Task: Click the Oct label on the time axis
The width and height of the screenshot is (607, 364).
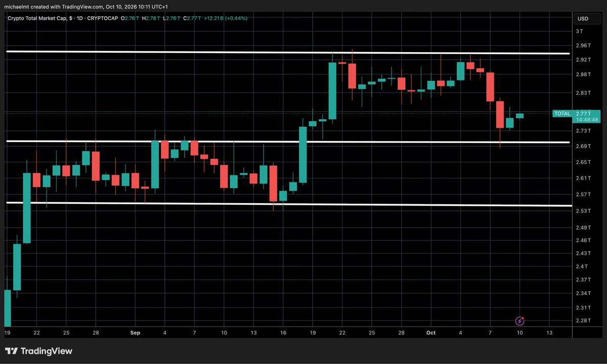Action: 431,333
